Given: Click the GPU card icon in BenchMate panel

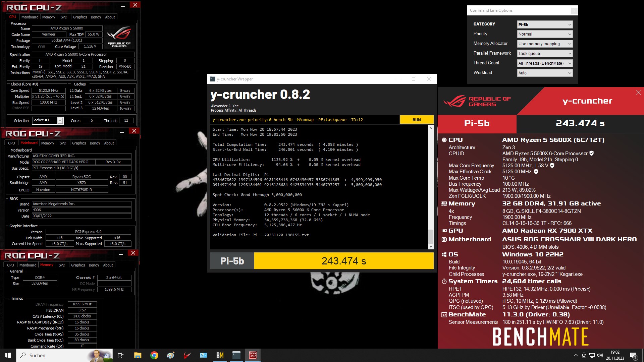Looking at the screenshot, I should [444, 231].
